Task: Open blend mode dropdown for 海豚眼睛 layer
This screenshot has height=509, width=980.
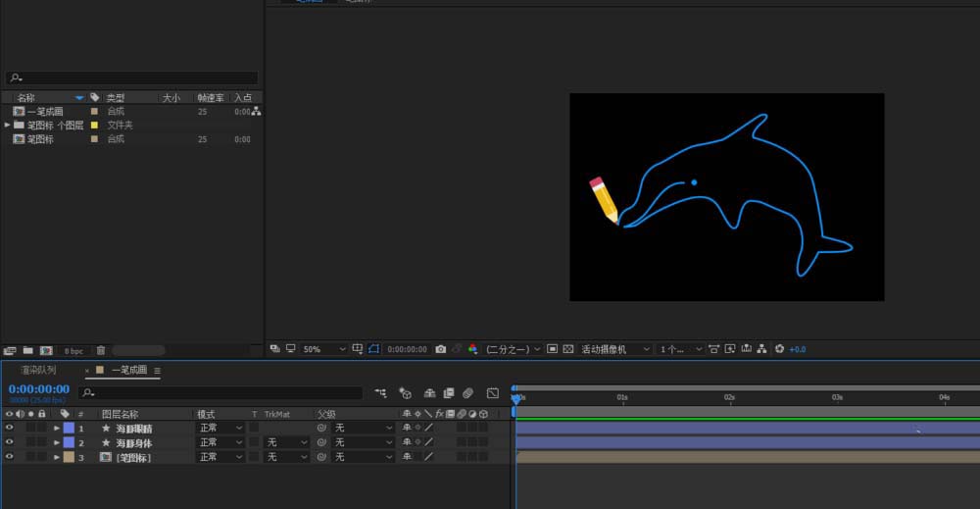Action: tap(221, 429)
